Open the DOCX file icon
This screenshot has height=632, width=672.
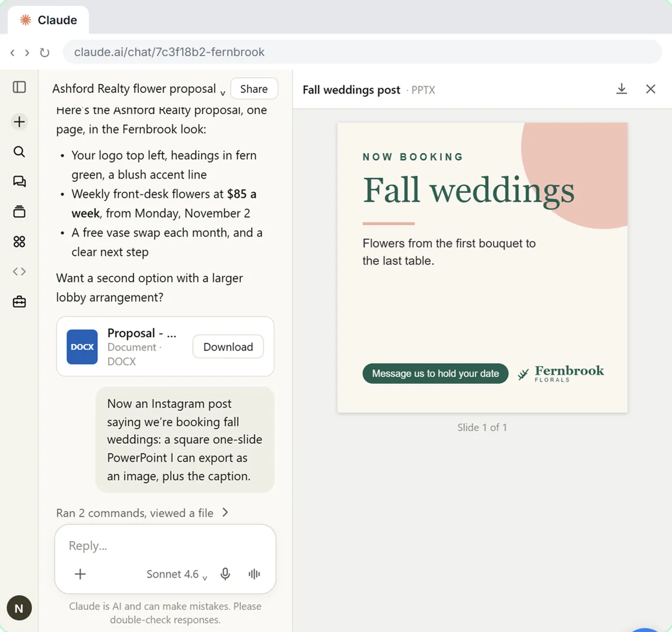click(x=82, y=347)
